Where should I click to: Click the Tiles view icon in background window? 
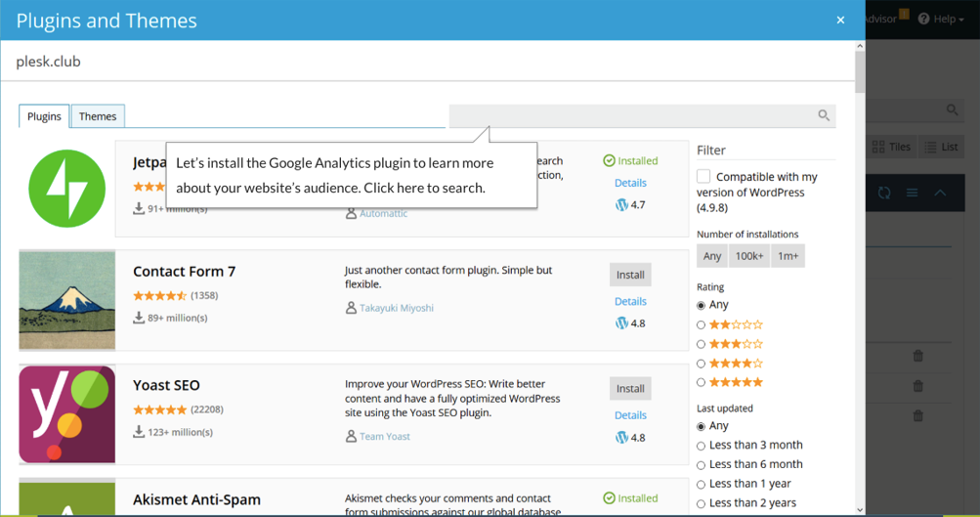(x=878, y=147)
